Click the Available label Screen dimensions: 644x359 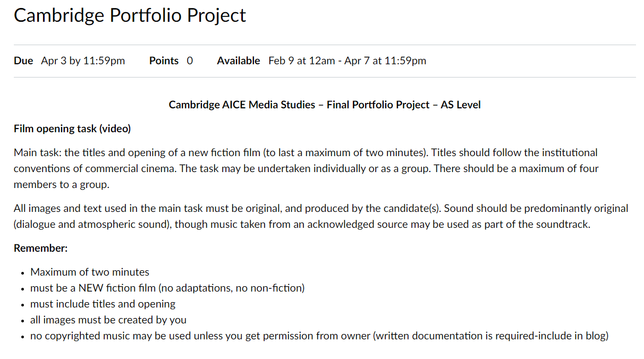click(x=239, y=61)
